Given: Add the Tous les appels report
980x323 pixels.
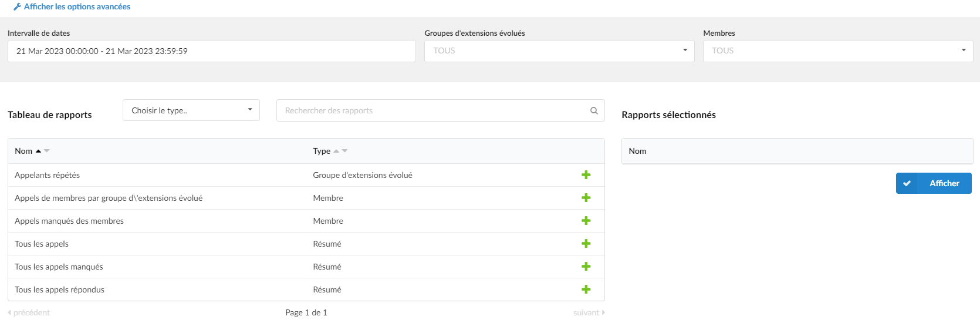Looking at the screenshot, I should (x=586, y=244).
